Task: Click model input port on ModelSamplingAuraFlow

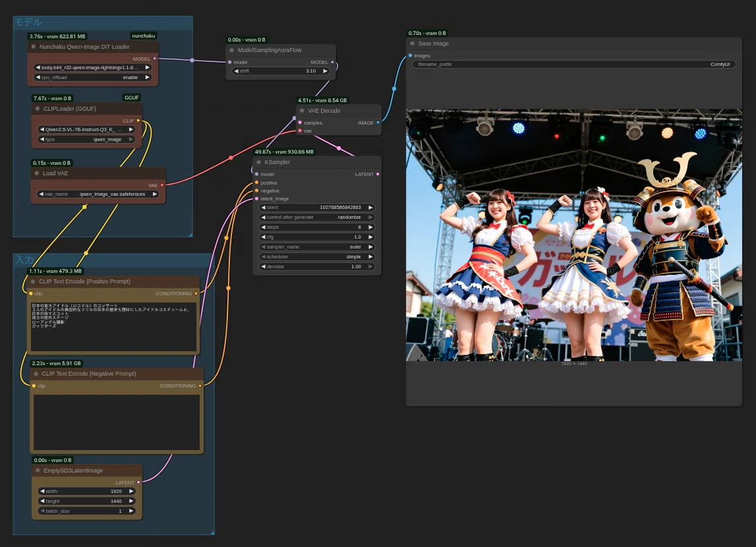Action: 229,62
